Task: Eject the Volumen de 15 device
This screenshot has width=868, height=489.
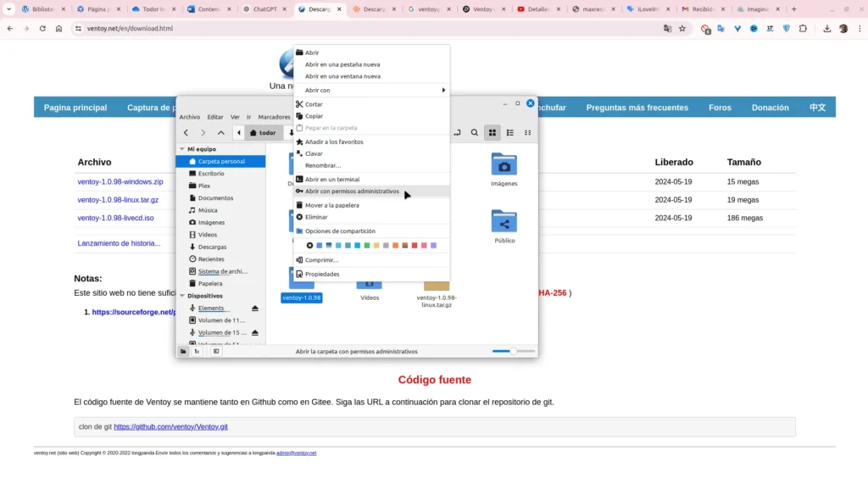Action: pyautogui.click(x=255, y=332)
